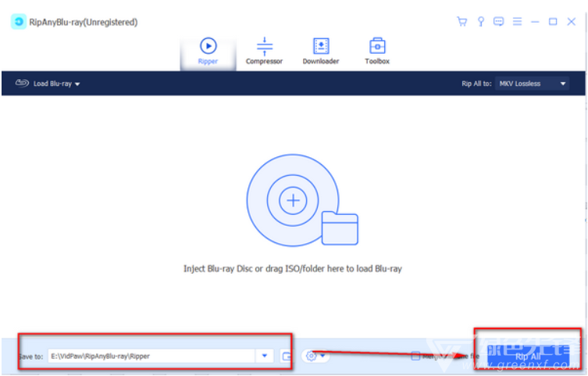This screenshot has width=588, height=376.
Task: Open the feedback chat bubble icon
Action: pos(498,22)
